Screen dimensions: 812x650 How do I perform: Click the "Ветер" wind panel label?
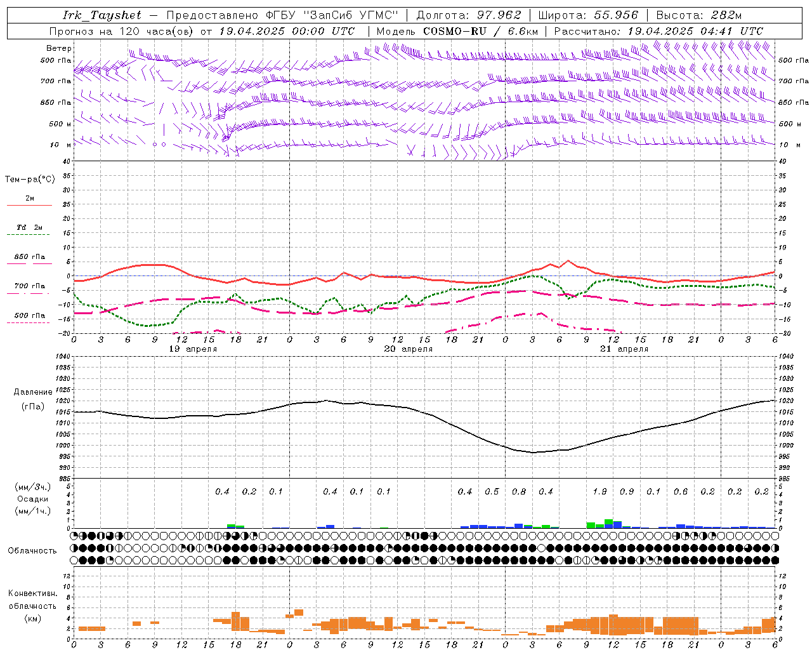pyautogui.click(x=59, y=48)
